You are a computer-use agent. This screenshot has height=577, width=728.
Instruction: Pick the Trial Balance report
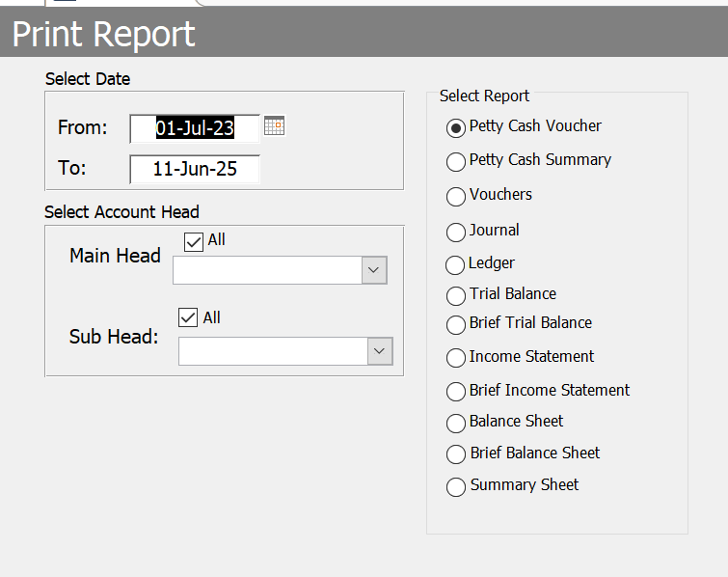[456, 296]
